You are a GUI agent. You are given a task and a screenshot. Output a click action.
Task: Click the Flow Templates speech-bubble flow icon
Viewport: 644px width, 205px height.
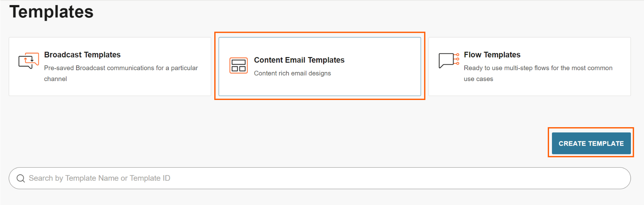click(449, 60)
